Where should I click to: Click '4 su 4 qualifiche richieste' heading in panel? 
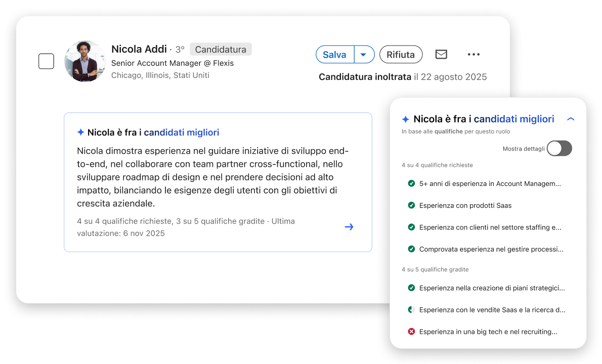[437, 165]
